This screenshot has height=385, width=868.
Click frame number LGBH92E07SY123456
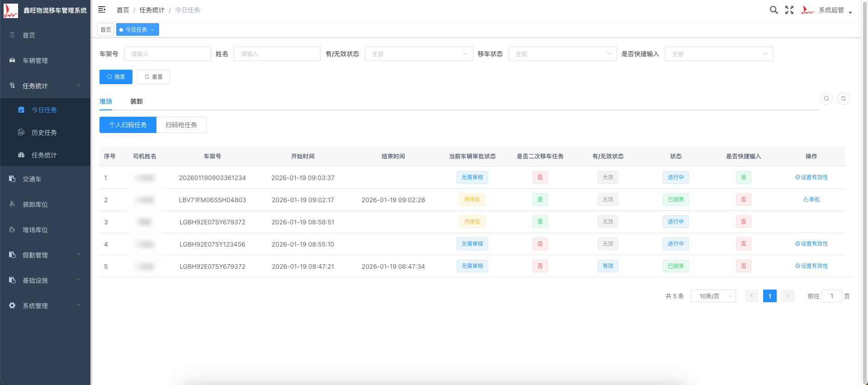[x=212, y=244]
